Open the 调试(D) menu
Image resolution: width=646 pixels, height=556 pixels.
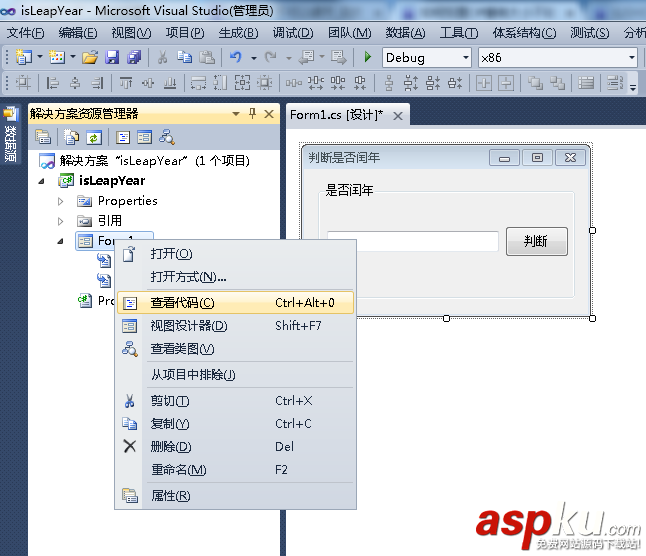click(293, 33)
